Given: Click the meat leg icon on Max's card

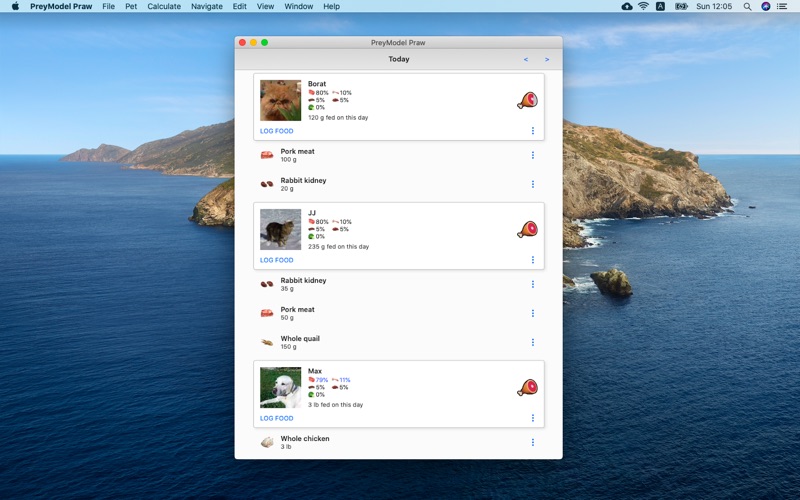Looking at the screenshot, I should coord(527,387).
